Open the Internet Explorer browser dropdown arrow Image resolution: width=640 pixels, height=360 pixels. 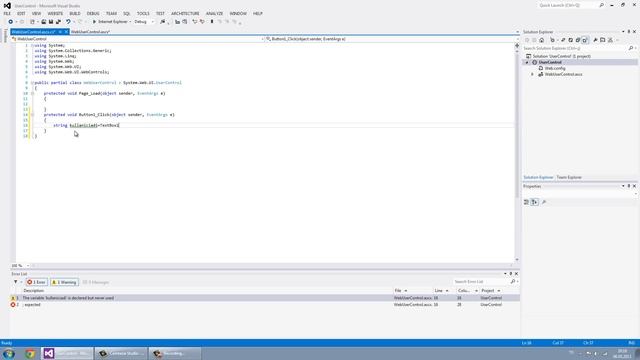pyautogui.click(x=130, y=22)
